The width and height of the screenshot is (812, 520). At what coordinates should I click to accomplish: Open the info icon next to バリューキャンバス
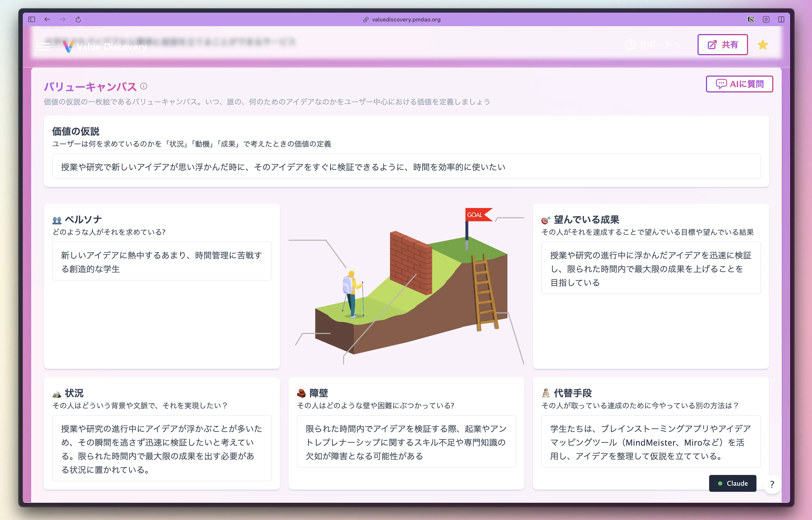pos(144,86)
